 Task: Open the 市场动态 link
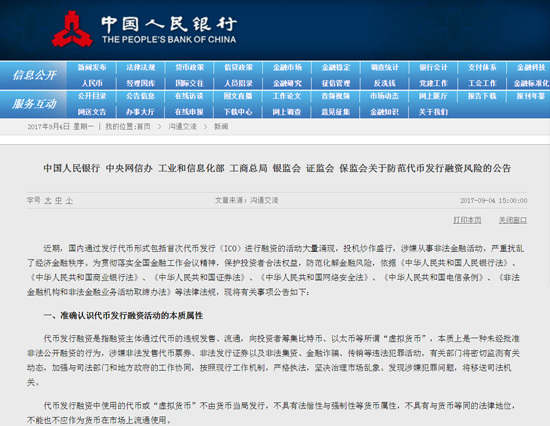pos(385,96)
